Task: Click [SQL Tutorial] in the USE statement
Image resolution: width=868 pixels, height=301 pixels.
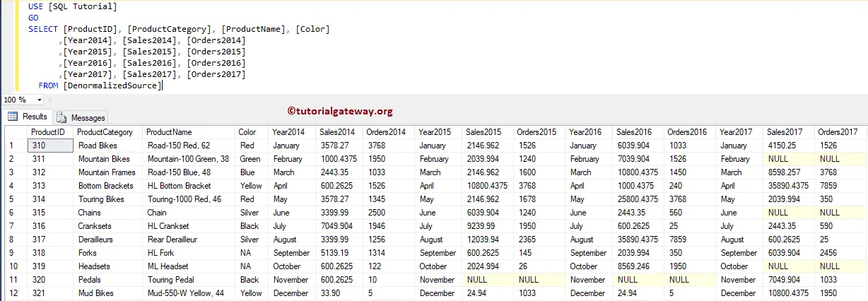Action: [82, 6]
